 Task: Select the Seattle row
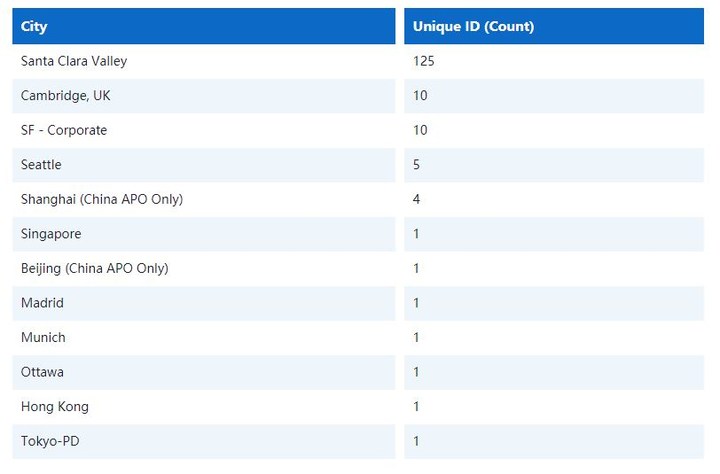coord(358,165)
